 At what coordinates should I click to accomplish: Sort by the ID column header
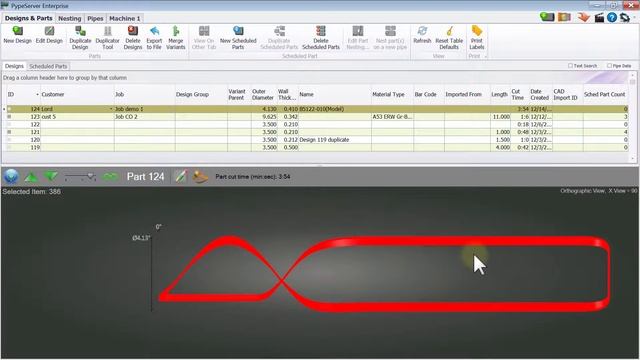pos(23,94)
